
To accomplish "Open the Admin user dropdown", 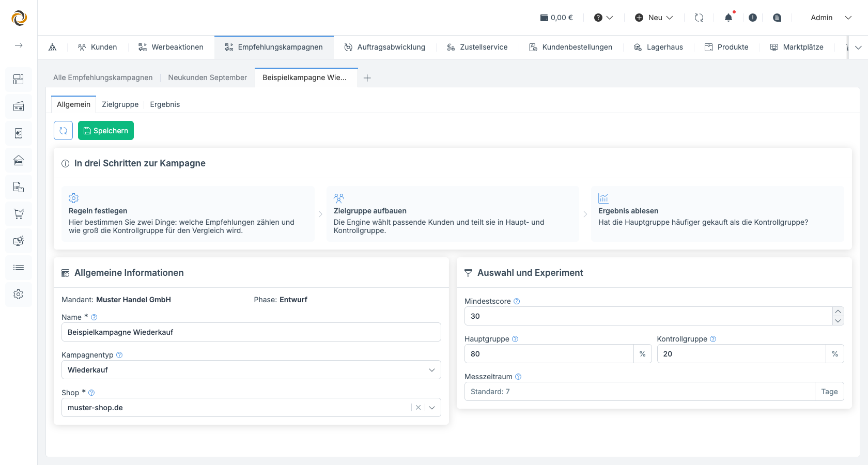I will tap(831, 18).
